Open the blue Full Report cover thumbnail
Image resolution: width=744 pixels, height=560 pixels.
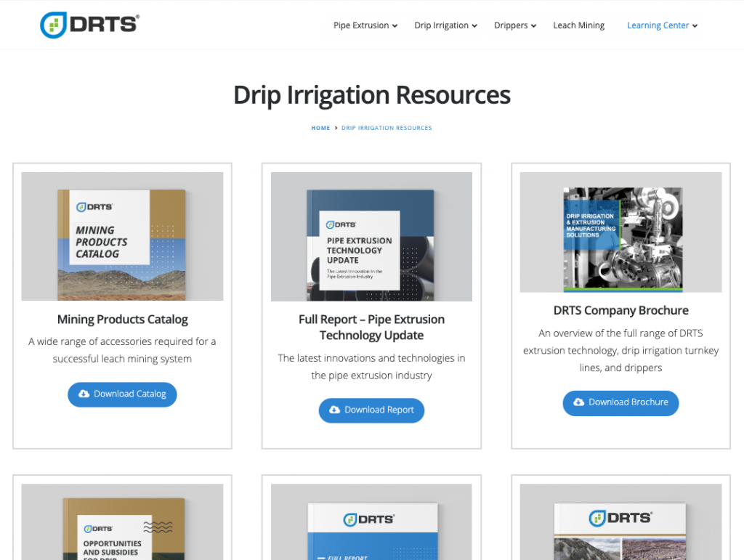[x=371, y=522]
